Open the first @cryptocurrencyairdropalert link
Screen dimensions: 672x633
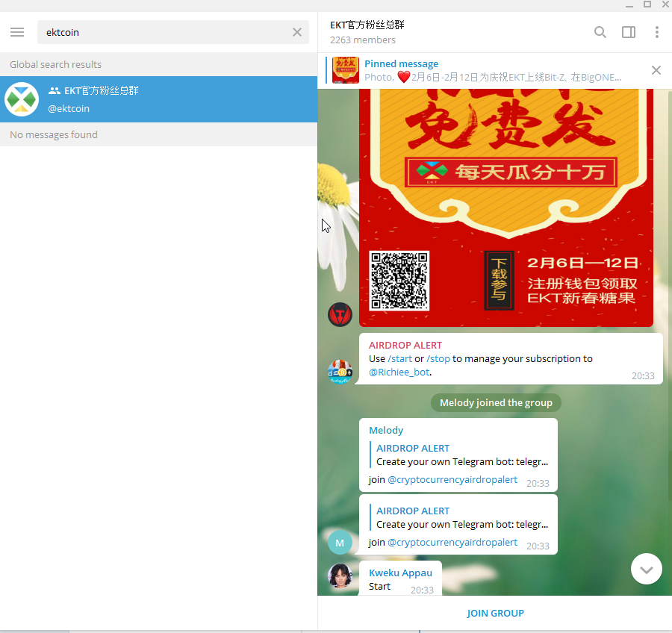tap(452, 479)
